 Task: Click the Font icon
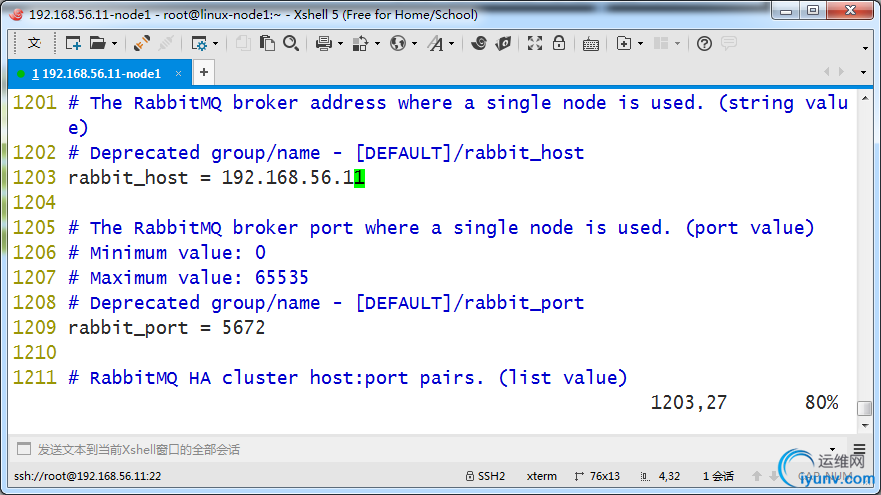coord(435,43)
